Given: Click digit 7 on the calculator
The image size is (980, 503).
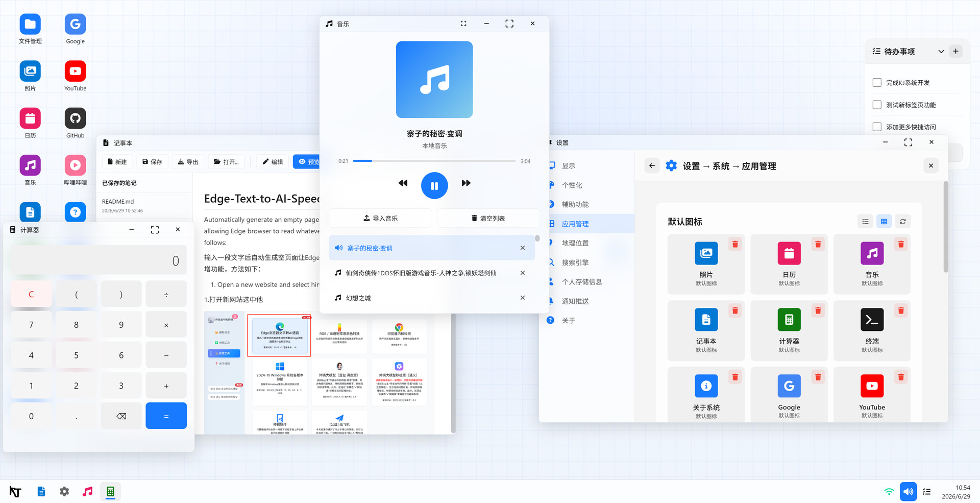Looking at the screenshot, I should click(x=31, y=324).
